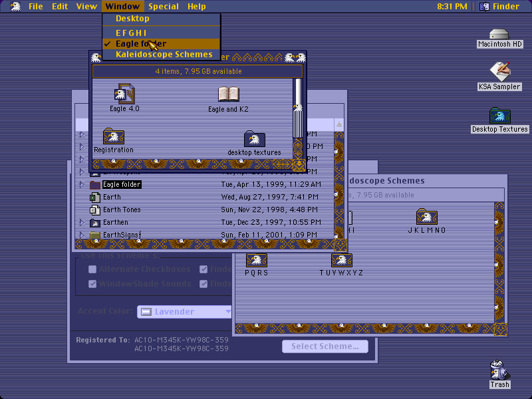
Task: Open the Special menu
Action: tap(164, 6)
